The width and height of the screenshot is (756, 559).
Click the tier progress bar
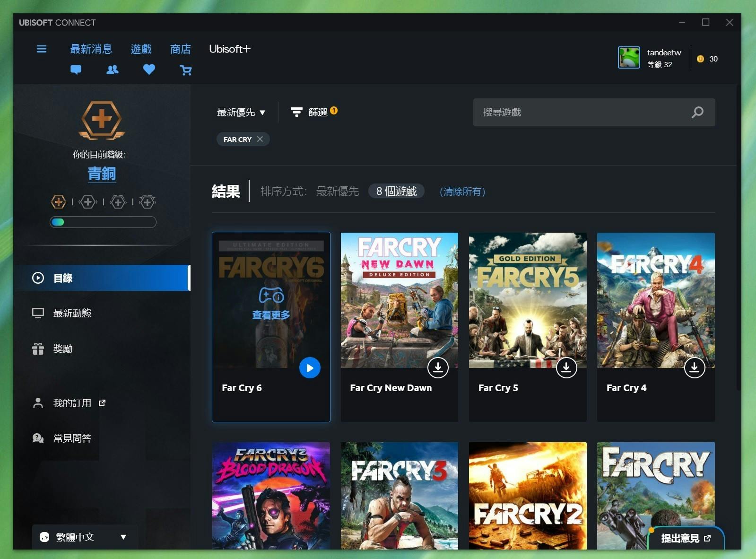[x=103, y=222]
